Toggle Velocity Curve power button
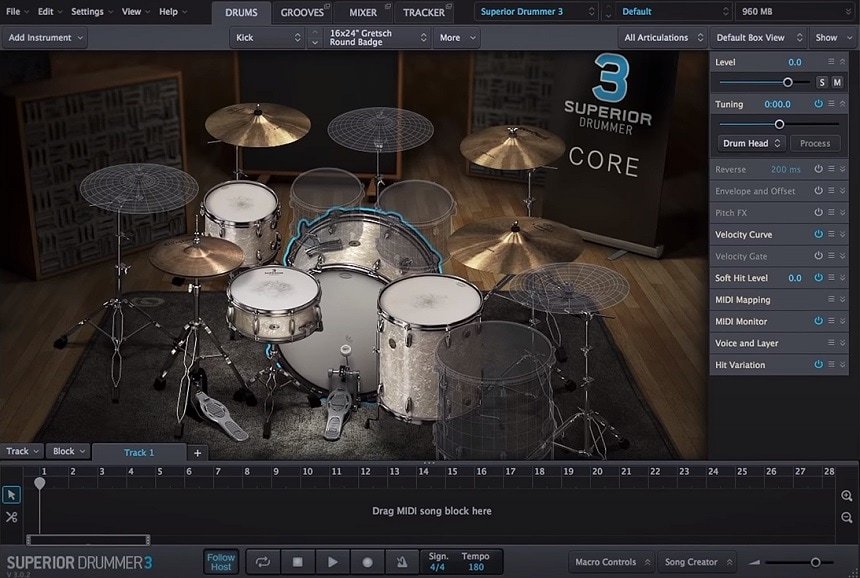Image resolution: width=860 pixels, height=578 pixels. point(818,234)
